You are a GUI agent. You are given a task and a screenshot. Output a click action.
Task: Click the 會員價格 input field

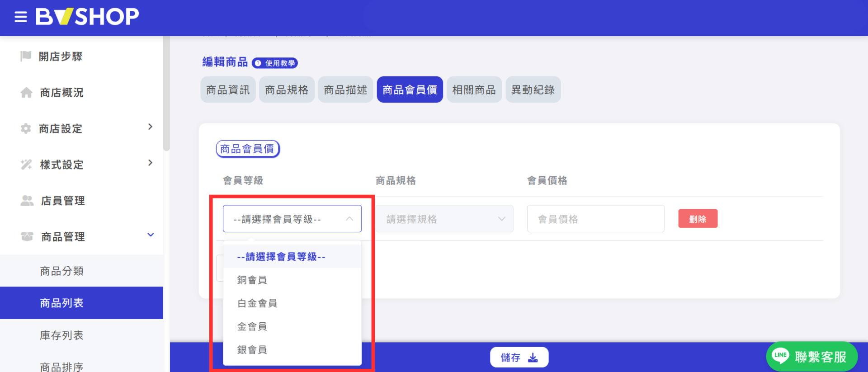tap(596, 219)
